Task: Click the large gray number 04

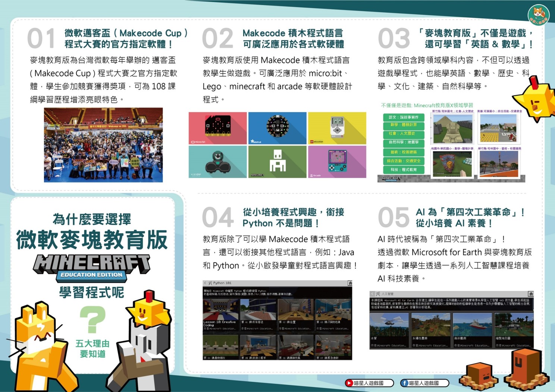Action: click(218, 217)
